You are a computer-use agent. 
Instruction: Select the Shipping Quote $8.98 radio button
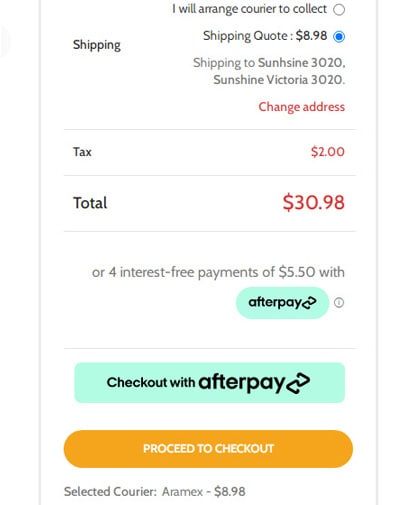pyautogui.click(x=339, y=36)
